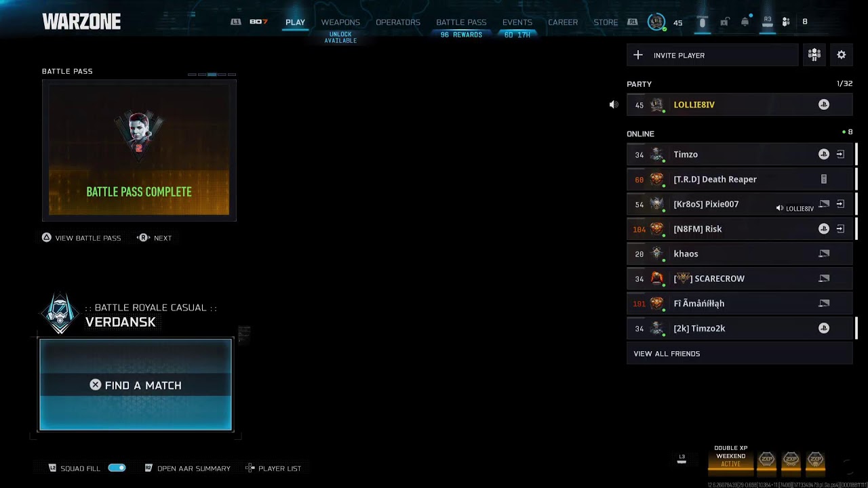Click the console platform icon on Death Reaper row
The height and width of the screenshot is (488, 868).
click(x=824, y=179)
